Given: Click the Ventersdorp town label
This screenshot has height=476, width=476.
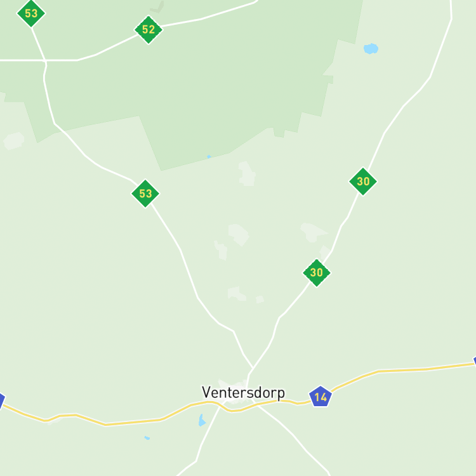Looking at the screenshot, I should pos(244,392).
